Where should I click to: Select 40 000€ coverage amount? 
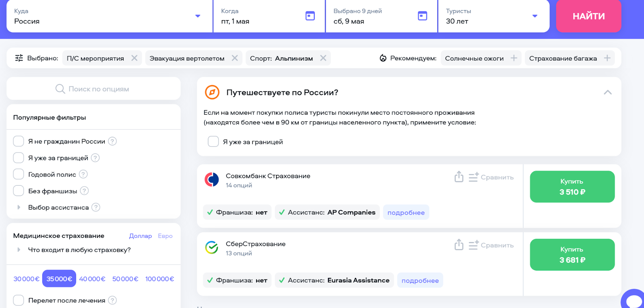coord(92,279)
